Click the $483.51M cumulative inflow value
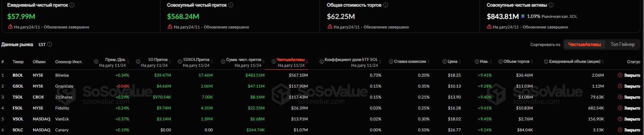 [x=255, y=75]
